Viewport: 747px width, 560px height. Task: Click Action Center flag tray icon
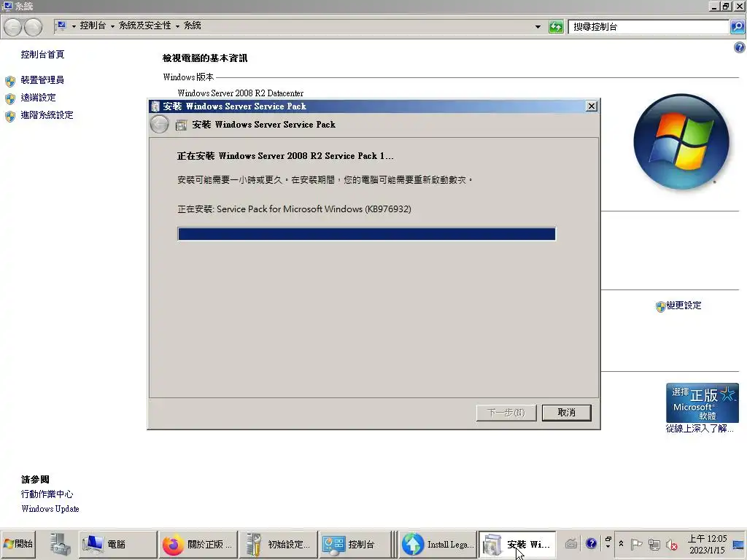coord(636,544)
